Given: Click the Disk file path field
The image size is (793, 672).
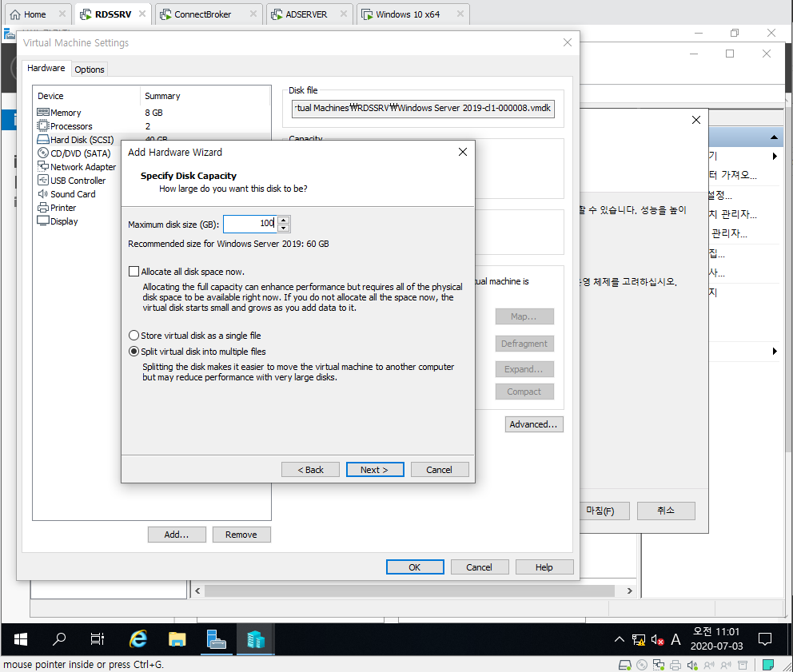Looking at the screenshot, I should pos(423,108).
